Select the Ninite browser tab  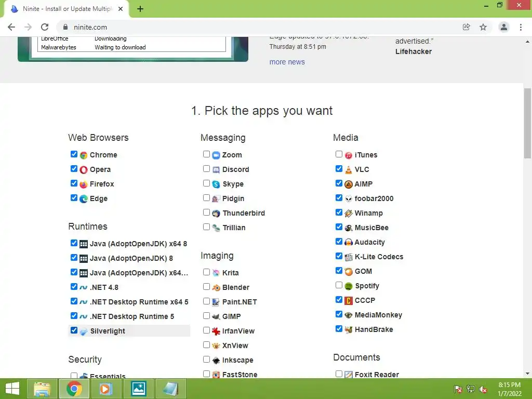(67, 9)
